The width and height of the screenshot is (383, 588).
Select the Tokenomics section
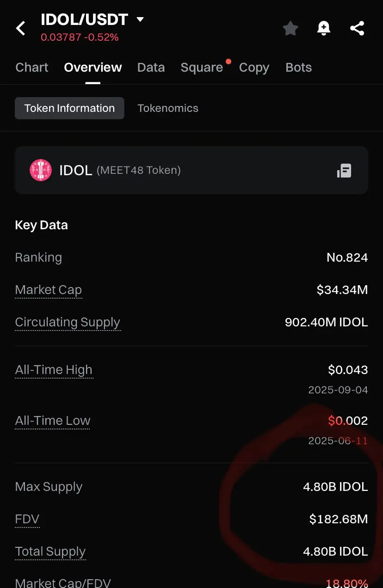point(168,108)
